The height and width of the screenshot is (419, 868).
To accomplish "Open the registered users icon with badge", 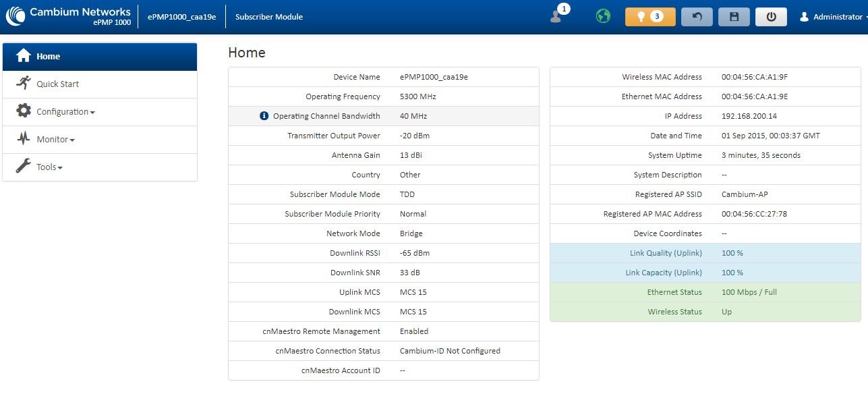I will (x=557, y=16).
